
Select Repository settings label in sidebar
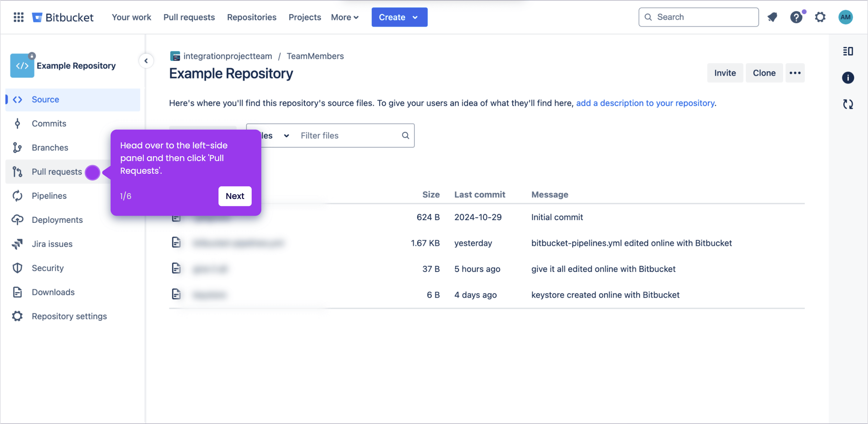coord(69,316)
